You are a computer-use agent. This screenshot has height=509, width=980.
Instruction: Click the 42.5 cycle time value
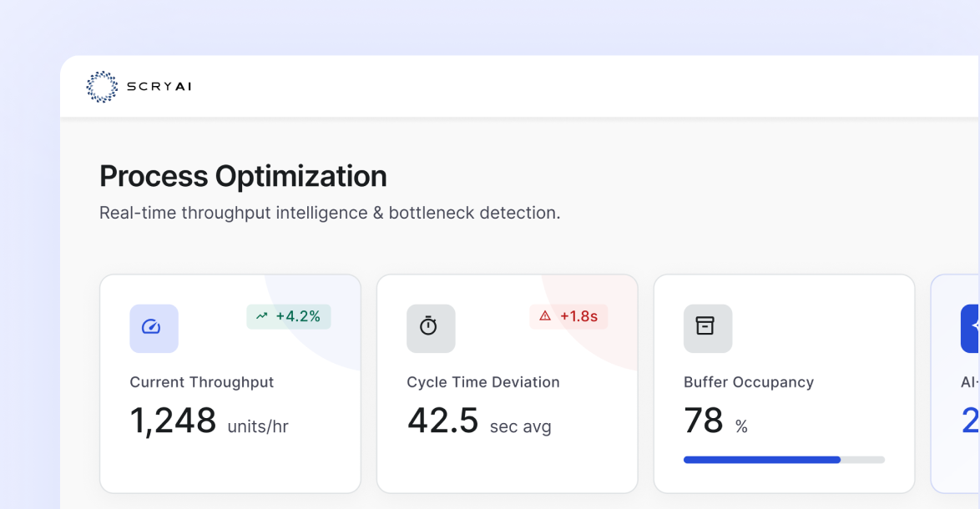[x=442, y=421]
